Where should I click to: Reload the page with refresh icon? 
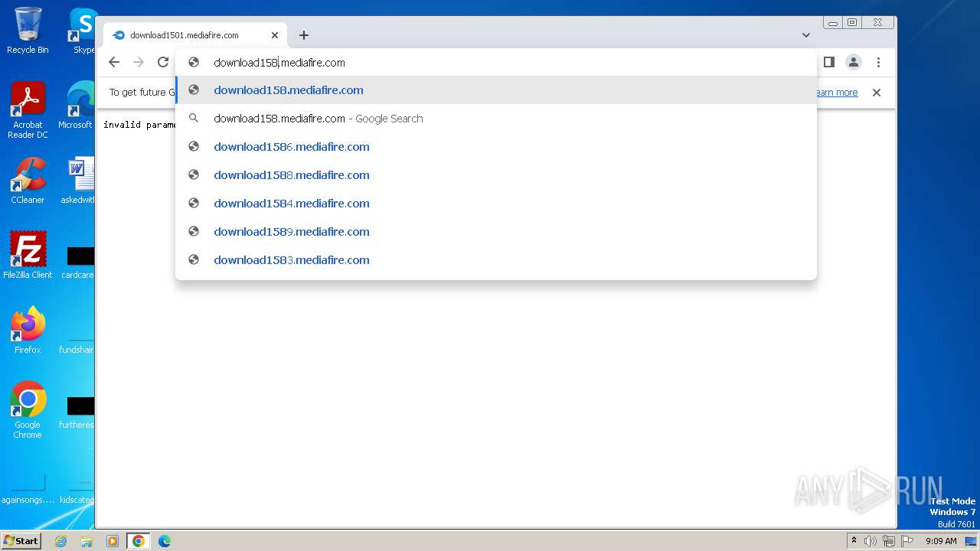click(x=163, y=63)
